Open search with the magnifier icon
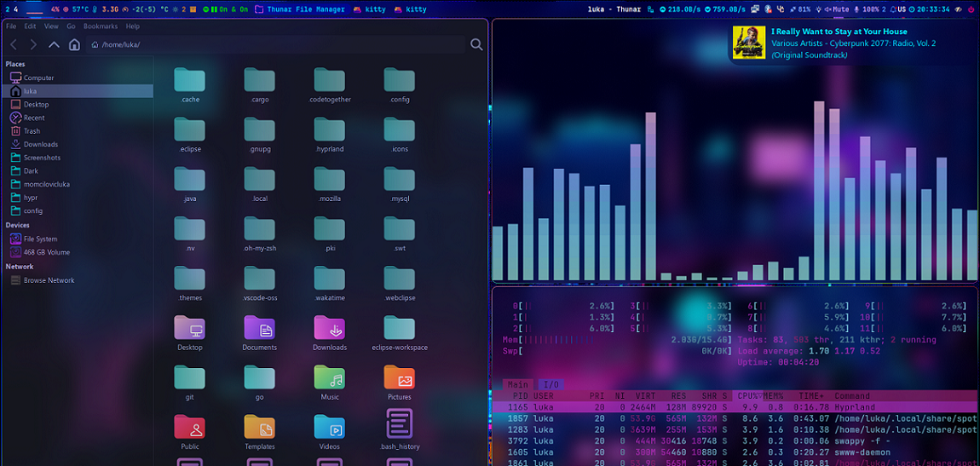980x466 pixels. tap(476, 44)
